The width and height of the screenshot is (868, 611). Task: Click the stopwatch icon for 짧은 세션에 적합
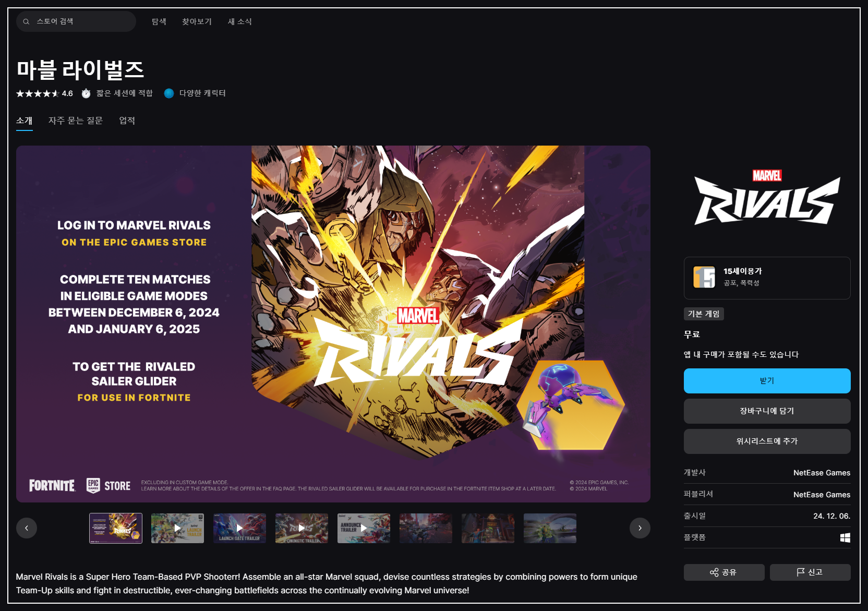coord(86,93)
